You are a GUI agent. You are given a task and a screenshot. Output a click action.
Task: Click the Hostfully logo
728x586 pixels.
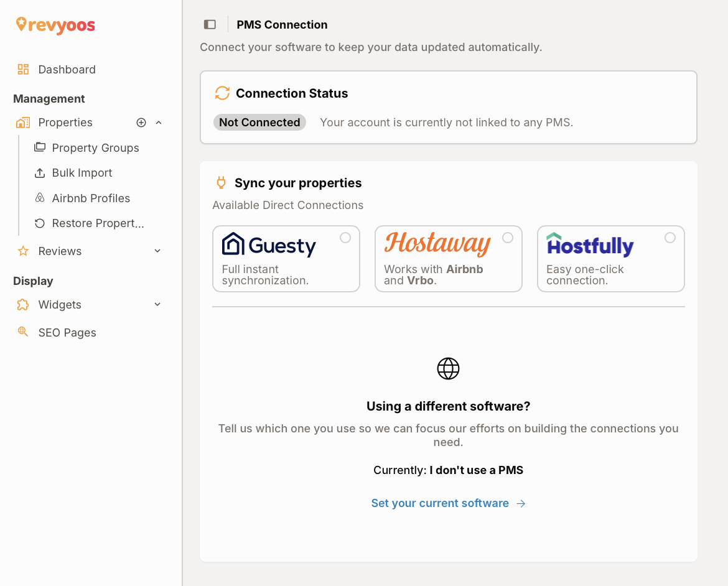(590, 244)
